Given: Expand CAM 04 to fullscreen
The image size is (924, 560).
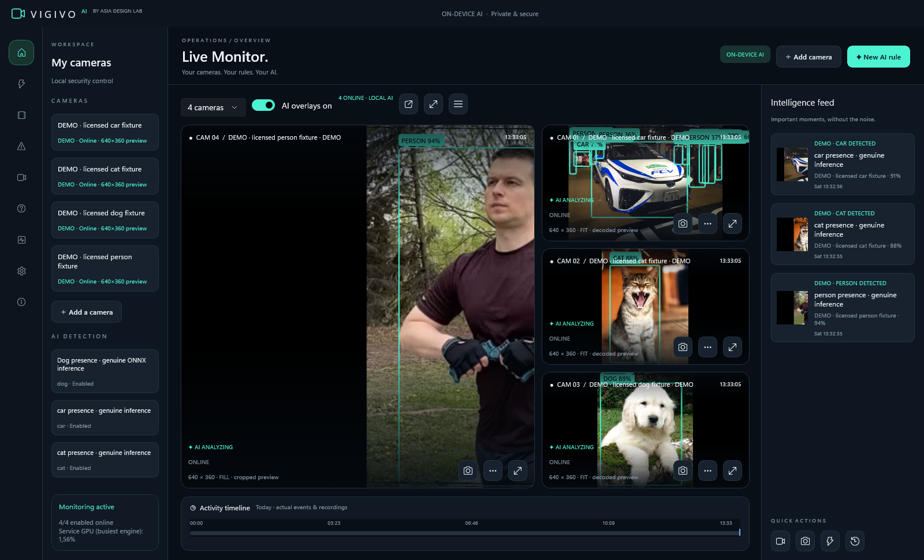Looking at the screenshot, I should [x=517, y=471].
